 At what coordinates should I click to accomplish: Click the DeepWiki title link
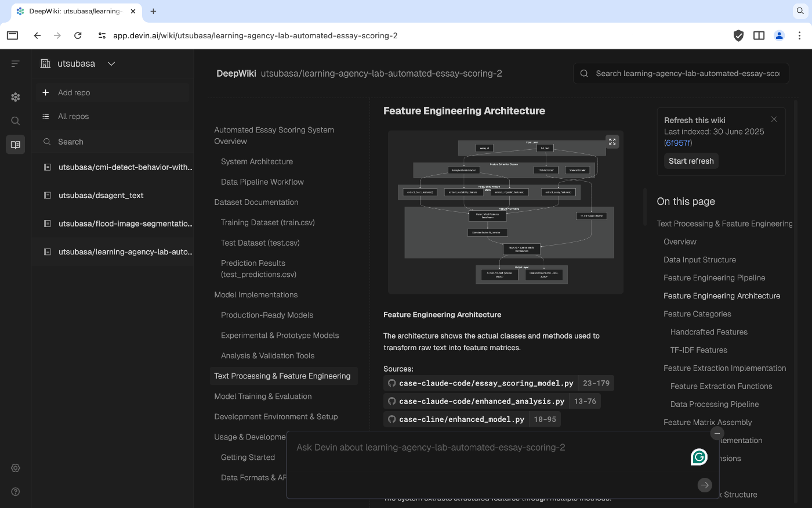coord(236,74)
